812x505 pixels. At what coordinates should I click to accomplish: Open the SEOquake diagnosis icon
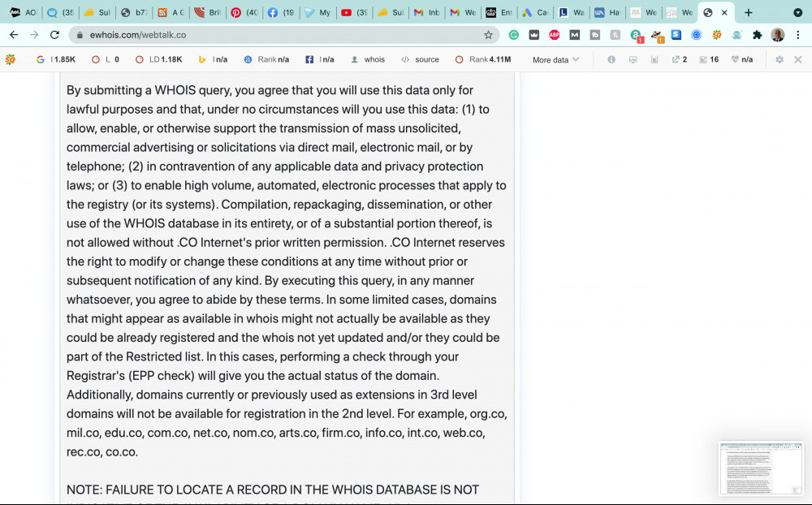point(633,59)
